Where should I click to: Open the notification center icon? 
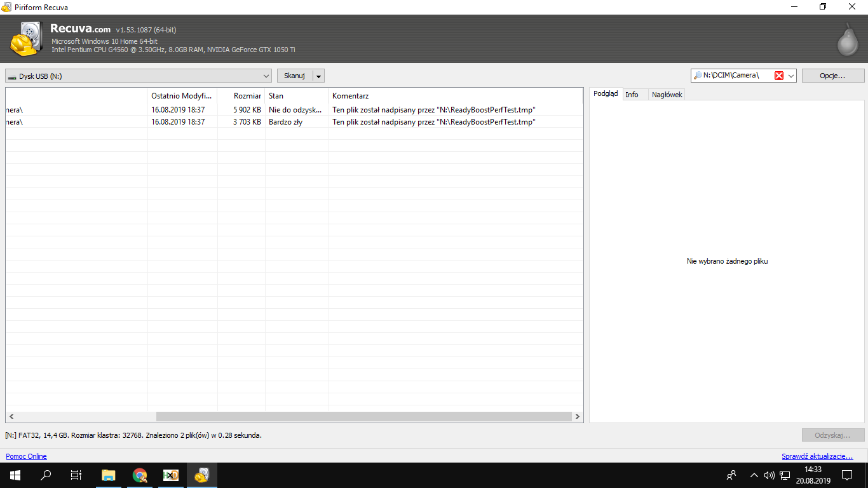click(847, 475)
